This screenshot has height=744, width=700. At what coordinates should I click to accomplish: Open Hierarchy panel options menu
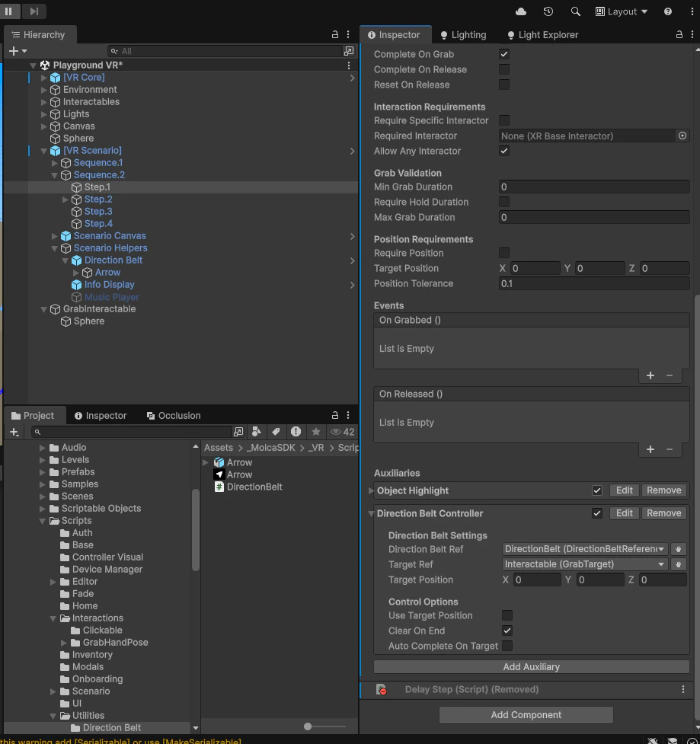pos(348,34)
